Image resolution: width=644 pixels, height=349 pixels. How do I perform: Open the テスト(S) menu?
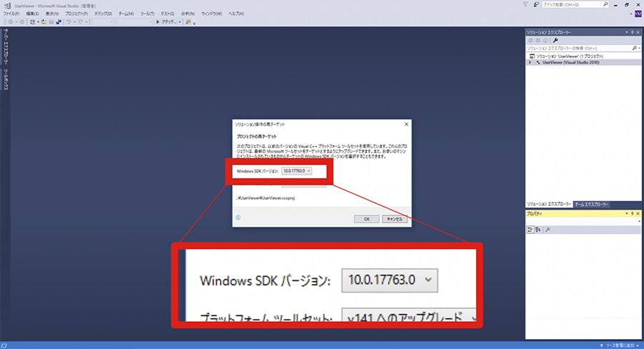167,14
